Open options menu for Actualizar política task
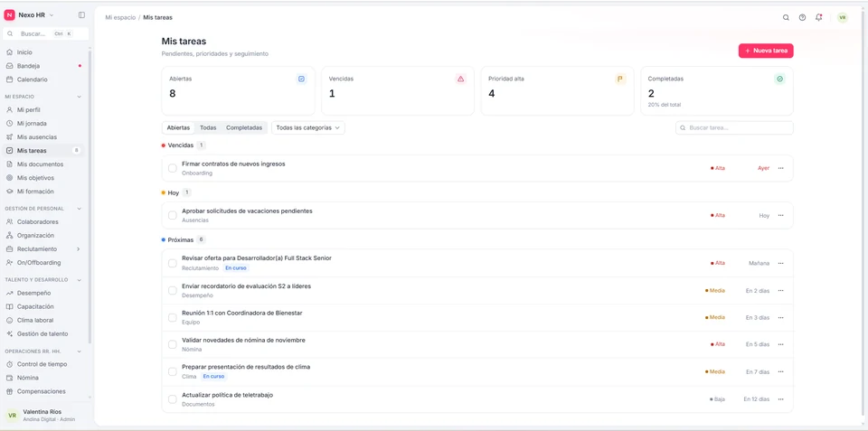The image size is (868, 431). click(x=780, y=398)
